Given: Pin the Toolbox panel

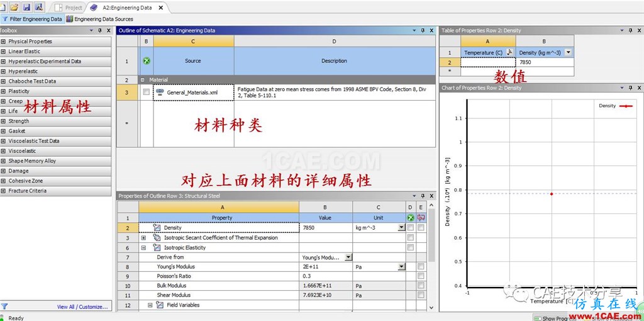Looking at the screenshot, I should [100, 30].
